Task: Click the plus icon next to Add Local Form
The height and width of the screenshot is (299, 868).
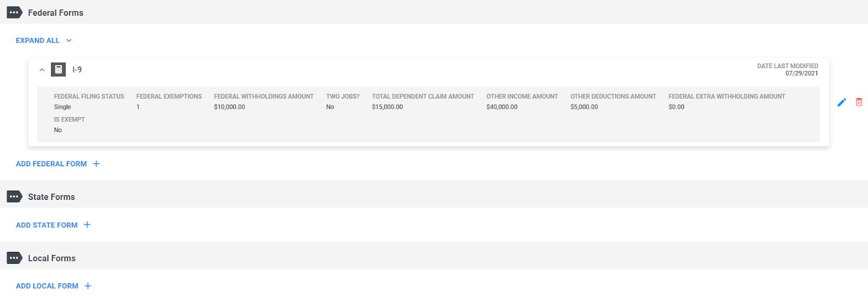Action: 88,286
